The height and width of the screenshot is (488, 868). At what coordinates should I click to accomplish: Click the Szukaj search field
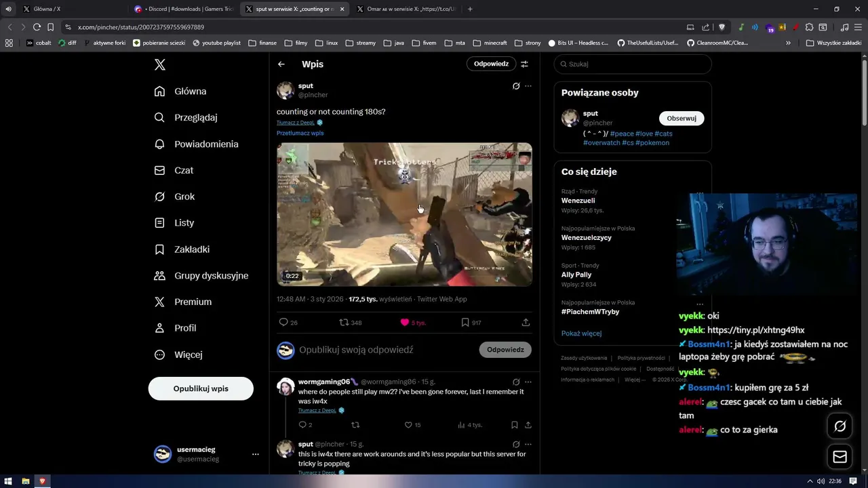[x=633, y=64]
